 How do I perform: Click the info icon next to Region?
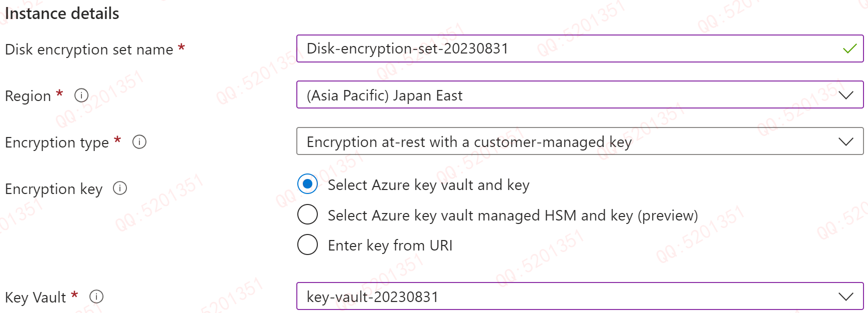[x=81, y=95]
